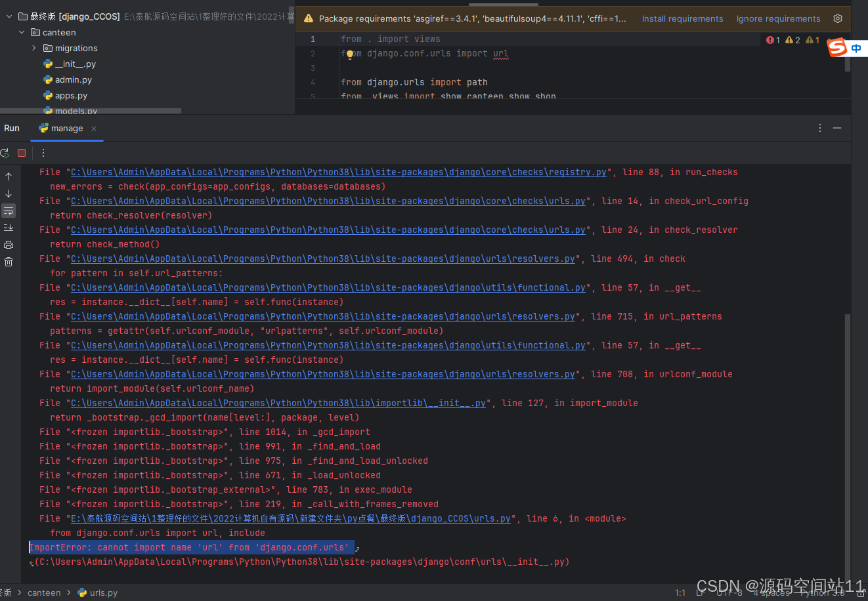Open banner settings with gear icon
The image size is (868, 601).
click(x=838, y=18)
